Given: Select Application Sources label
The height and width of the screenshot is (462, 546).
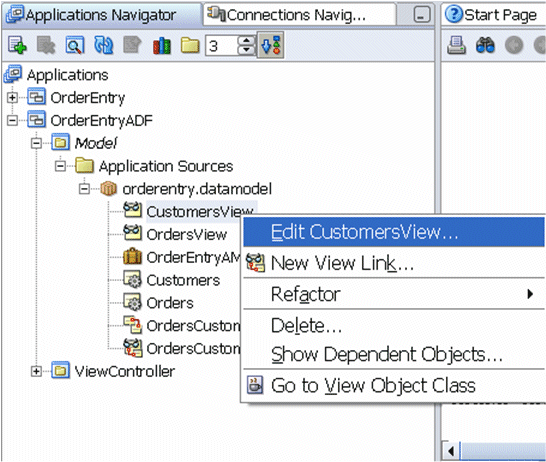Looking at the screenshot, I should (166, 166).
